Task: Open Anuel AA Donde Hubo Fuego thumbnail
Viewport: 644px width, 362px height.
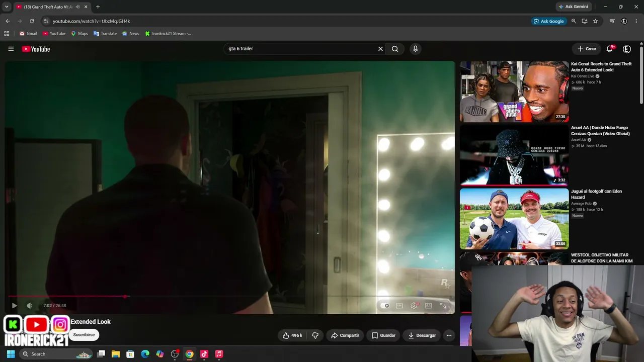Action: tap(514, 155)
